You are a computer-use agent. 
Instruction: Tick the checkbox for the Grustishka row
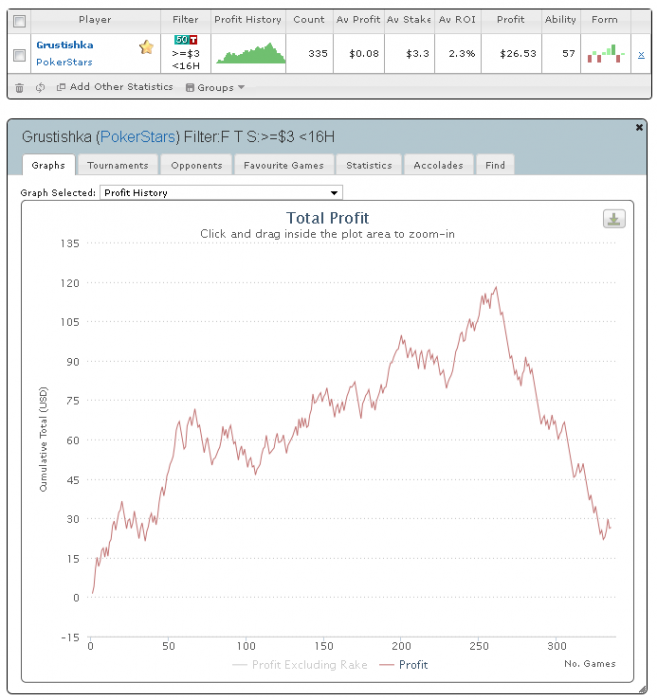click(x=20, y=55)
